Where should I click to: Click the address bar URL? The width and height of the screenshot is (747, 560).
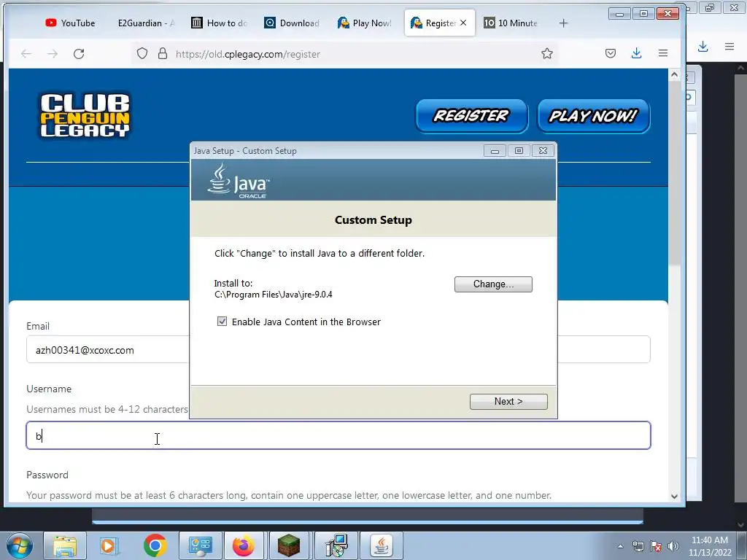coord(248,54)
